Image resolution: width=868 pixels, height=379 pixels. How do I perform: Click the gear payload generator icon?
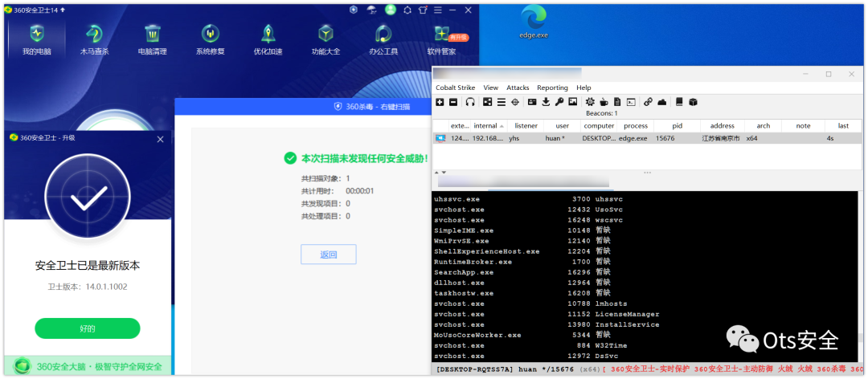590,102
